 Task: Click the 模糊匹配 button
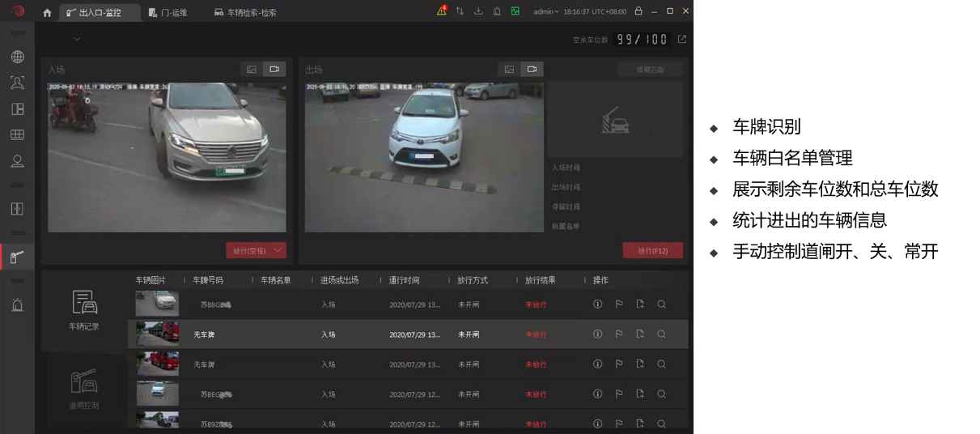(x=650, y=70)
